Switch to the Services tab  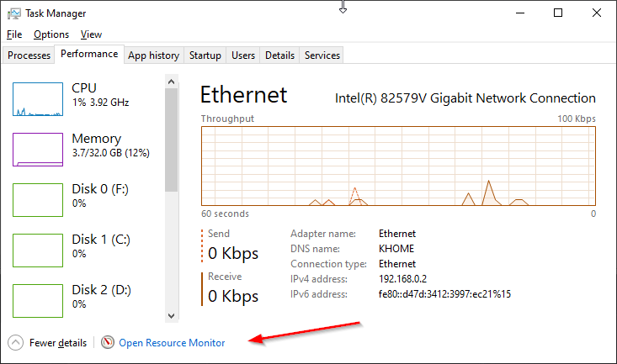click(x=322, y=55)
